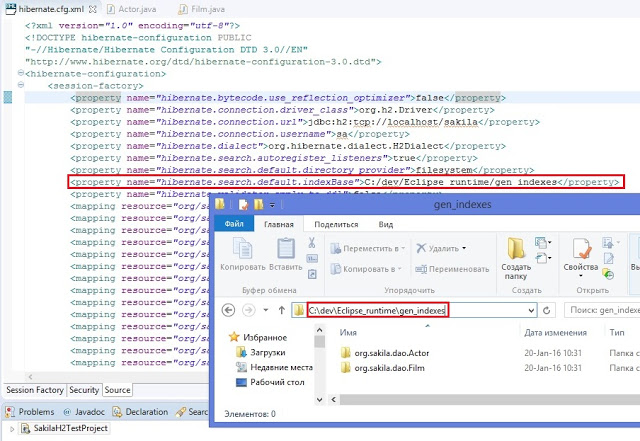Switch to the Actor.java editor tab
The height and width of the screenshot is (441, 640).
137,8
